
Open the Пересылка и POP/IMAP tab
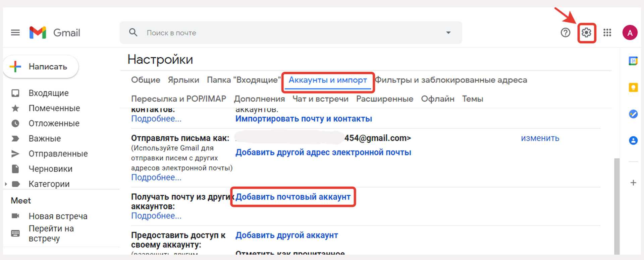tap(178, 99)
